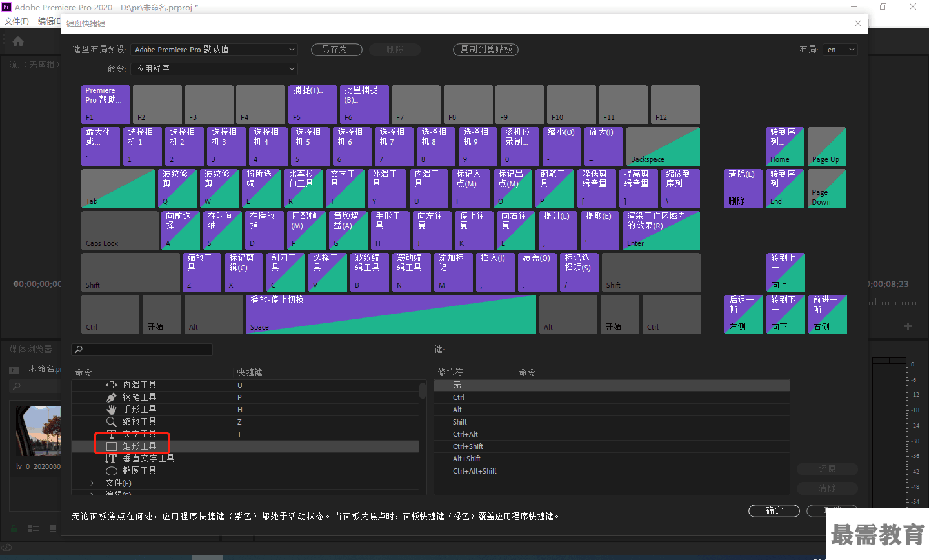Click the search magnifier icon above the command list
Viewport: 929px width, 560px height.
(79, 350)
